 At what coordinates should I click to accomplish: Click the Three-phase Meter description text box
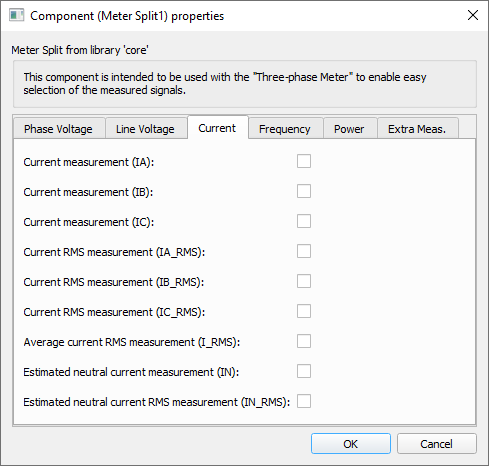tap(245, 84)
